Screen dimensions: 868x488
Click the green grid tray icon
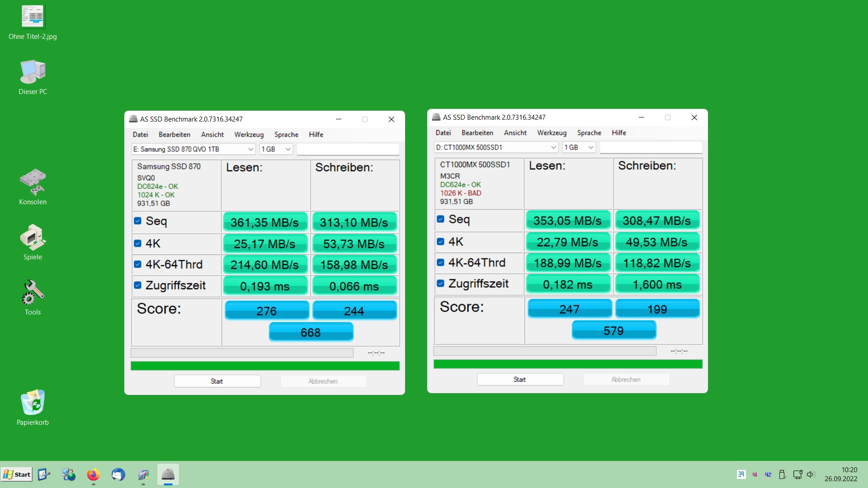[741, 474]
